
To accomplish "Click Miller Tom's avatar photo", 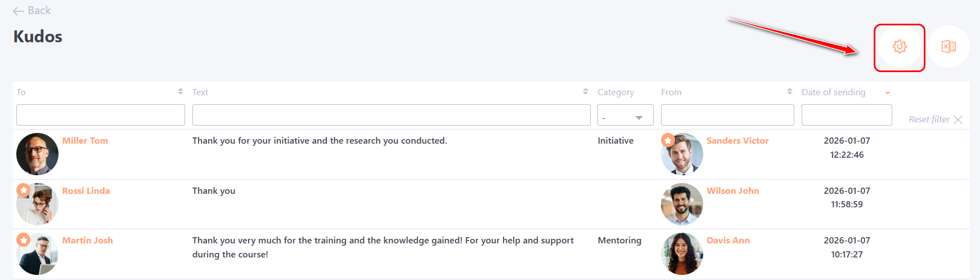I will pos(38,154).
